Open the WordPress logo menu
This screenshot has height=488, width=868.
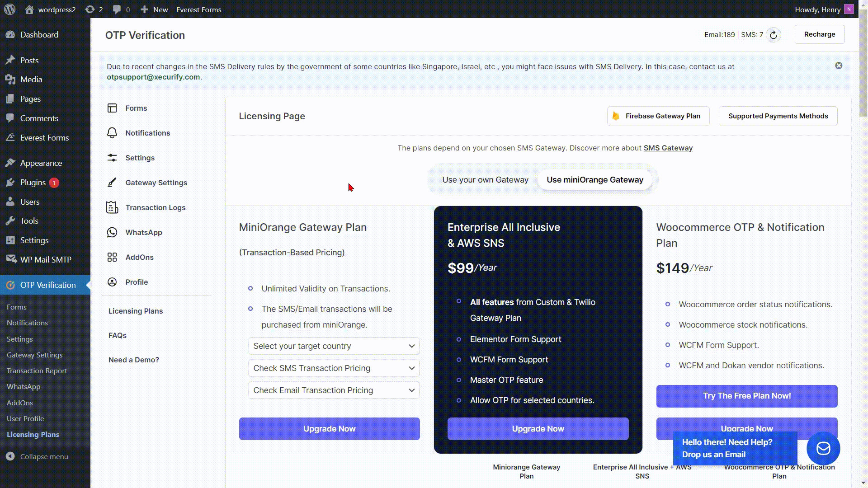[x=9, y=9]
